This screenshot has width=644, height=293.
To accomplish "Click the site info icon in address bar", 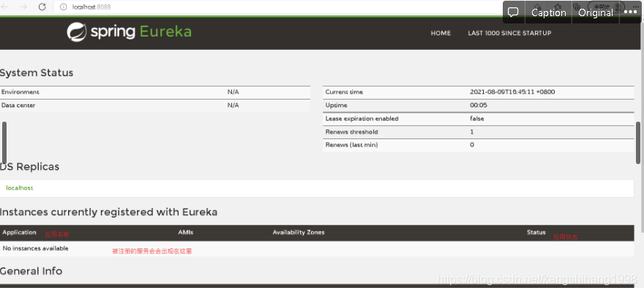I will (x=63, y=7).
